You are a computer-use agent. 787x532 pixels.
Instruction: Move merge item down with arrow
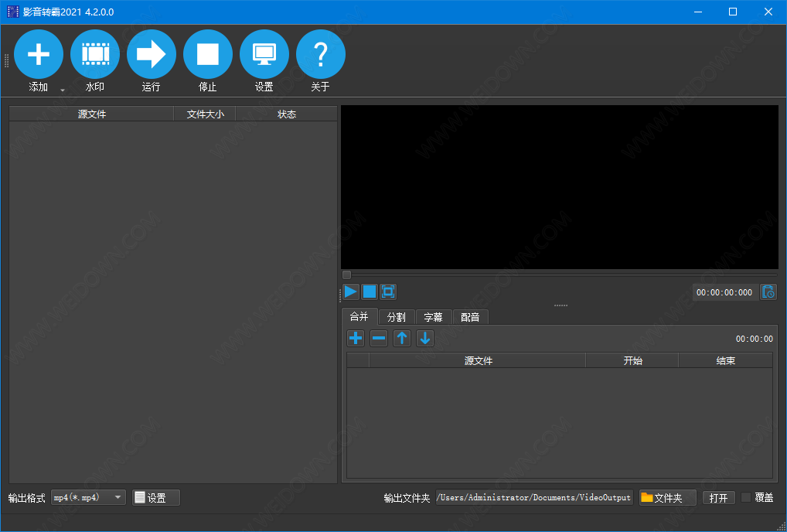(425, 338)
